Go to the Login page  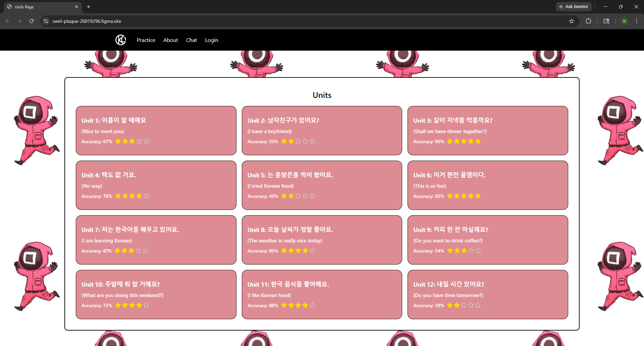pos(211,40)
